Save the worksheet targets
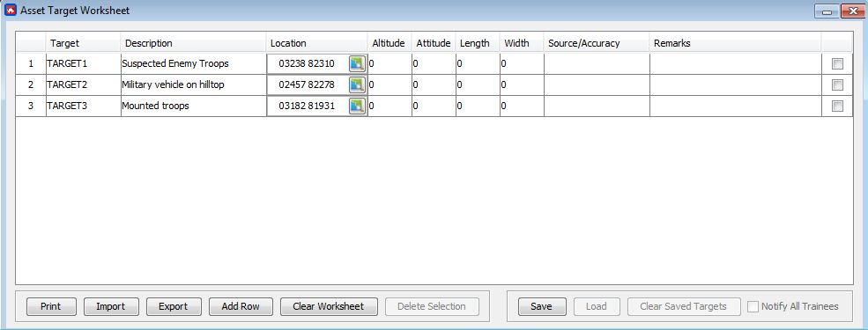The height and width of the screenshot is (330, 868). pyautogui.click(x=541, y=306)
